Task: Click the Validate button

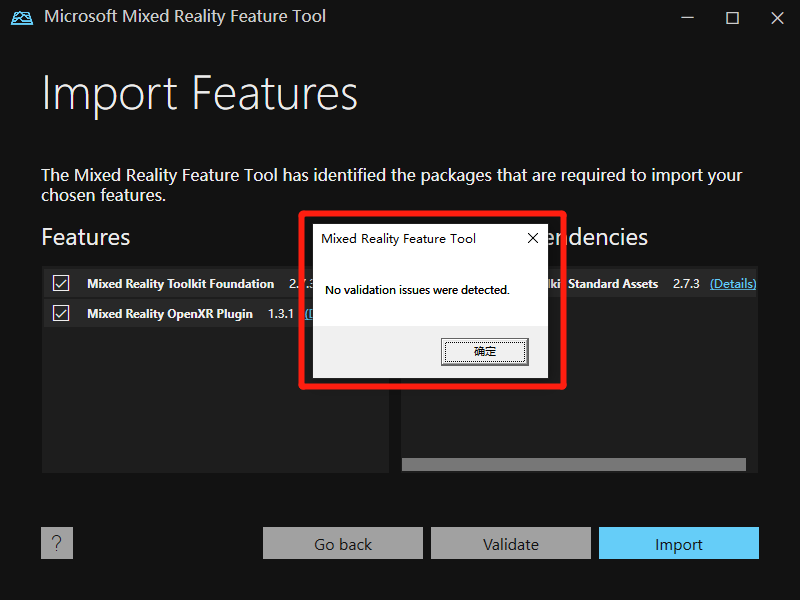Action: pos(511,543)
